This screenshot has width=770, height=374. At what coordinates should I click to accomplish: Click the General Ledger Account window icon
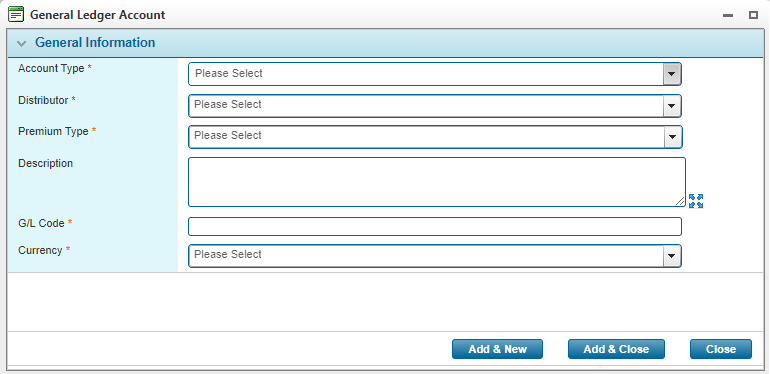[x=16, y=15]
